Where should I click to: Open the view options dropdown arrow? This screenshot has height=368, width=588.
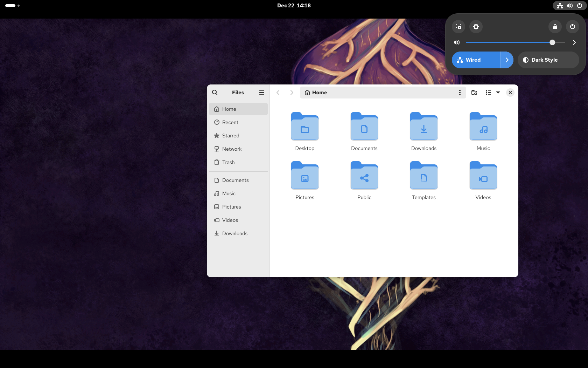tap(498, 93)
